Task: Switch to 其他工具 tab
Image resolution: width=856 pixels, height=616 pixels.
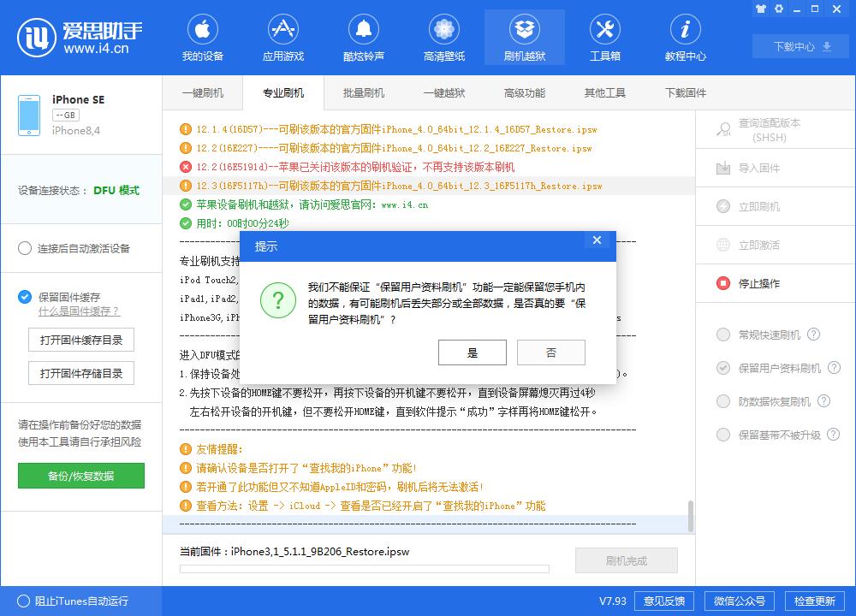Action: (x=605, y=92)
